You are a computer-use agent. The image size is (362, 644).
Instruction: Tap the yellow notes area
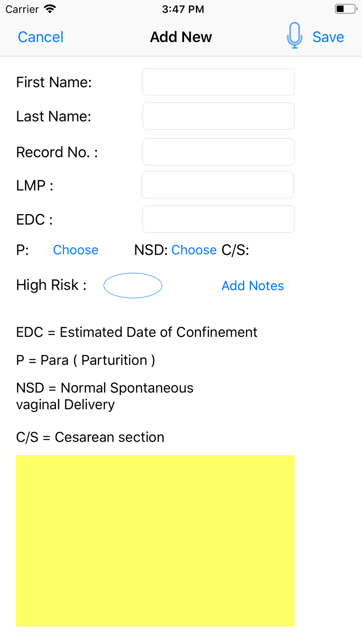(155, 541)
